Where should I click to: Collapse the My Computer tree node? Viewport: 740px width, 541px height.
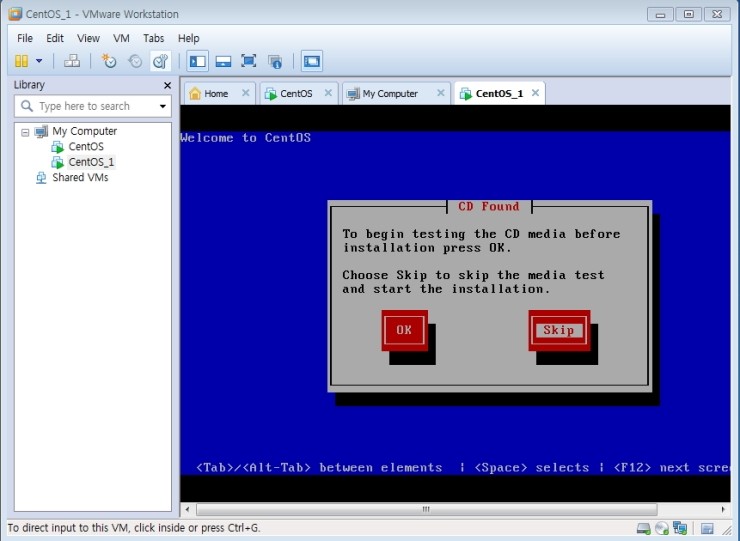[x=25, y=132]
